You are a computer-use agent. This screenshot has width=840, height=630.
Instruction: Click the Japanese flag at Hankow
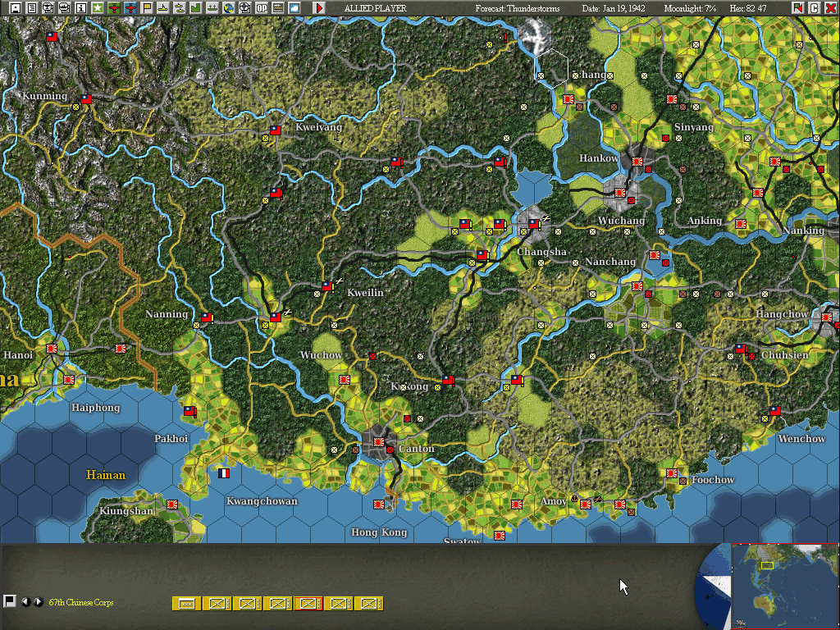(x=637, y=162)
